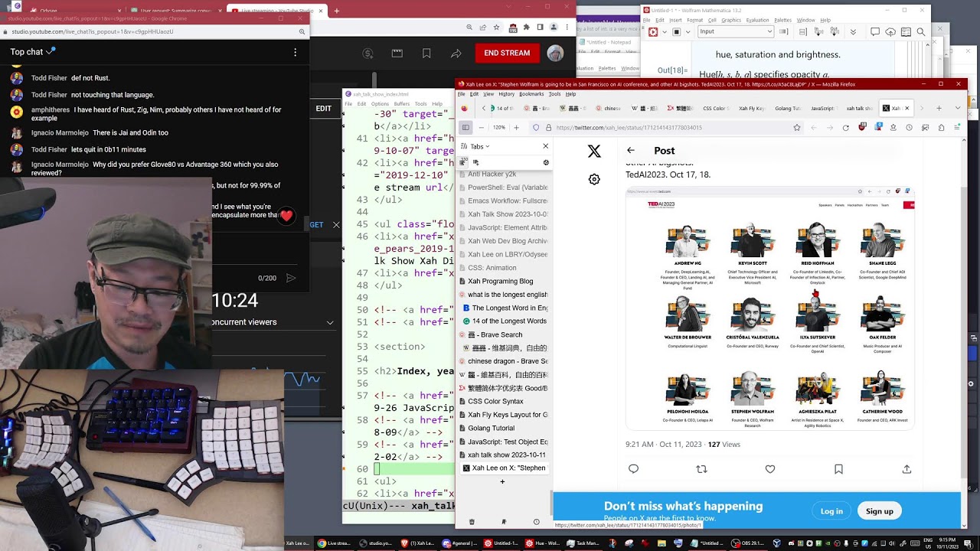This screenshot has width=980, height=551.
Task: Open the tabs sidebar settings gear
Action: click(546, 162)
